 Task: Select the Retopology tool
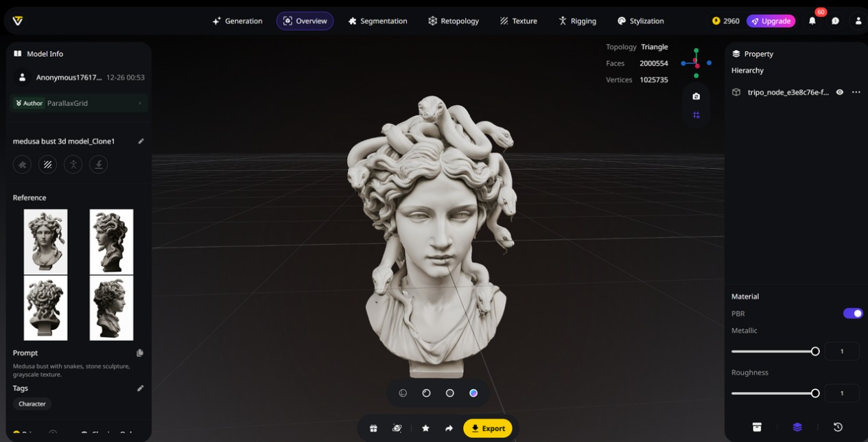point(453,21)
